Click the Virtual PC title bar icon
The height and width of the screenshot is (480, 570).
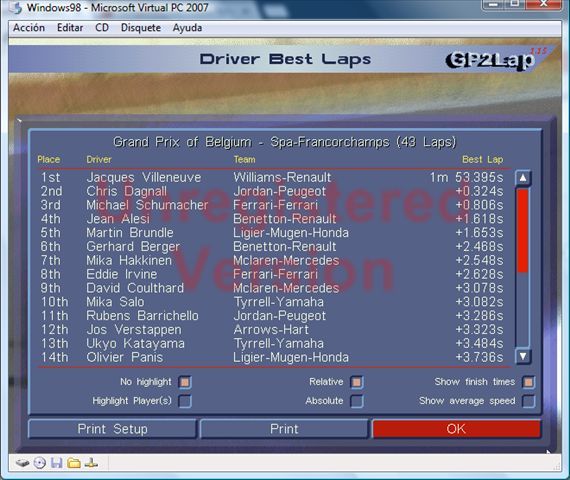tap(16, 7)
